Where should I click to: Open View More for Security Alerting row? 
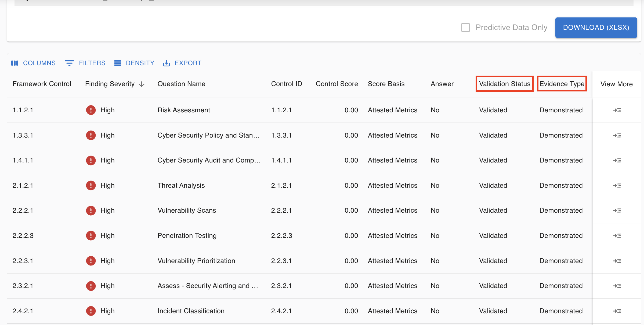pos(617,286)
